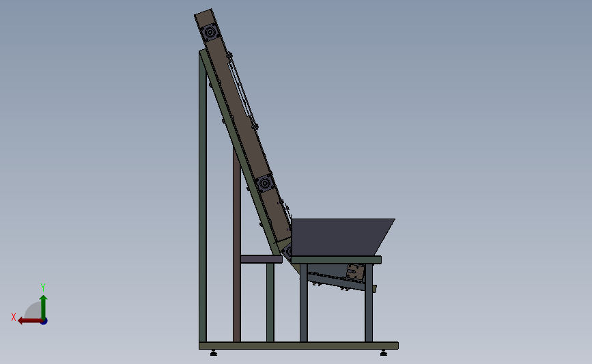This screenshot has width=592, height=364.
Task: Select the tall left vertical frame post
Action: pyautogui.click(x=203, y=197)
